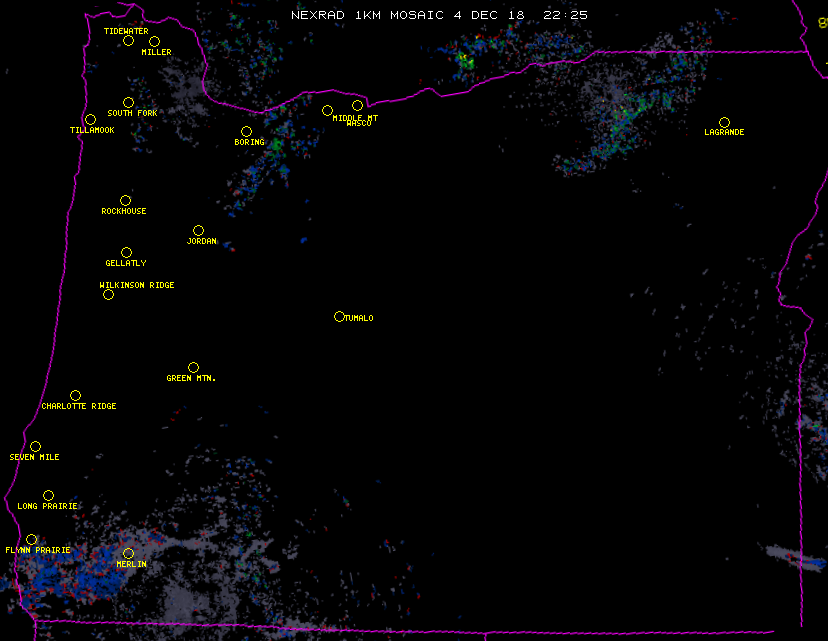Select the Tillamook station circle
The width and height of the screenshot is (828, 641).
click(90, 120)
